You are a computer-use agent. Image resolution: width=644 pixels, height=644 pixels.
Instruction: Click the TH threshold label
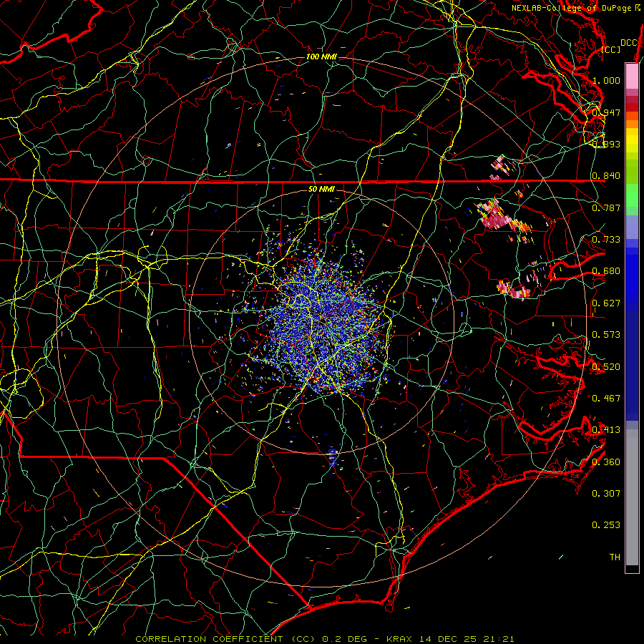click(x=615, y=557)
